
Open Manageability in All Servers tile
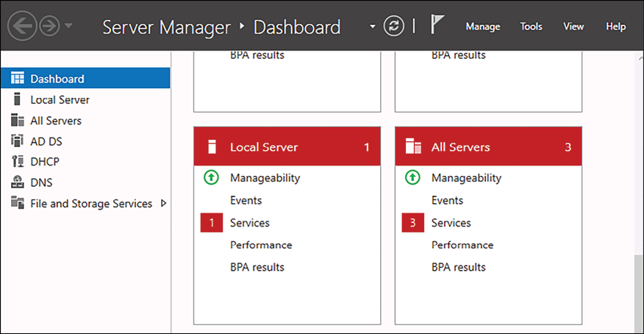click(x=466, y=178)
